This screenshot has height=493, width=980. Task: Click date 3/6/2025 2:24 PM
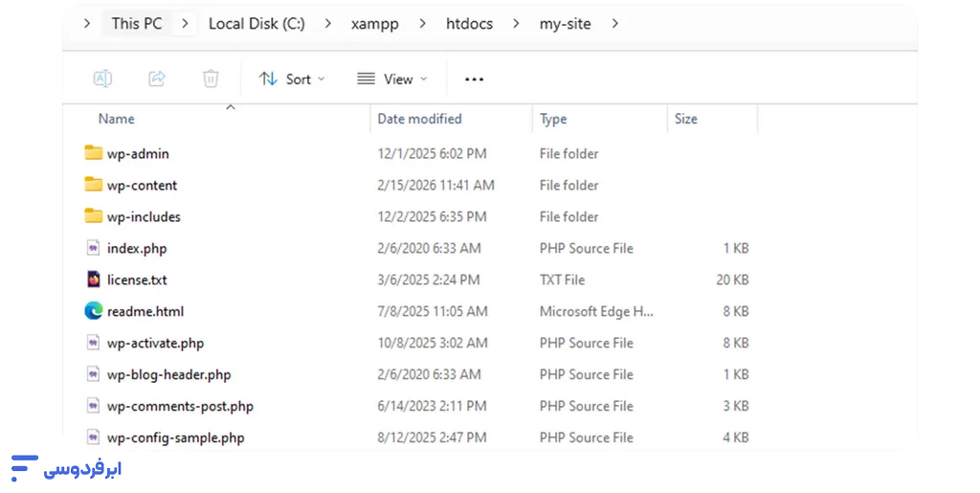[429, 280]
